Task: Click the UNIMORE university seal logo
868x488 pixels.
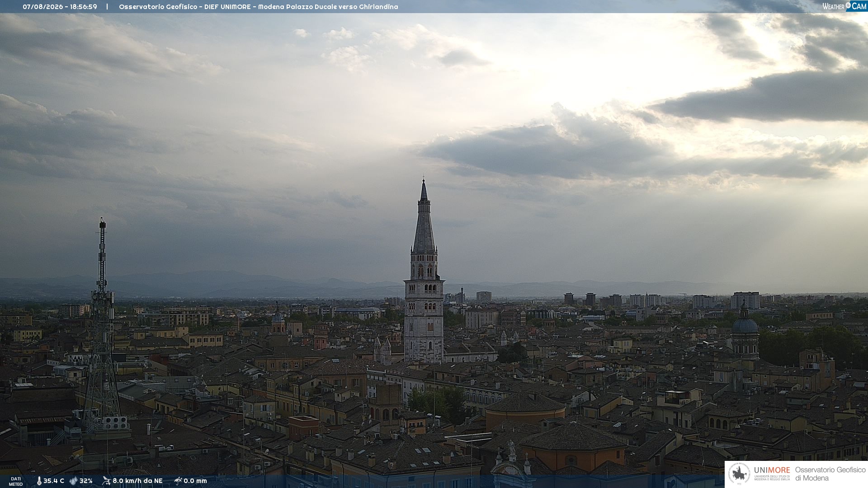Action: tap(739, 474)
